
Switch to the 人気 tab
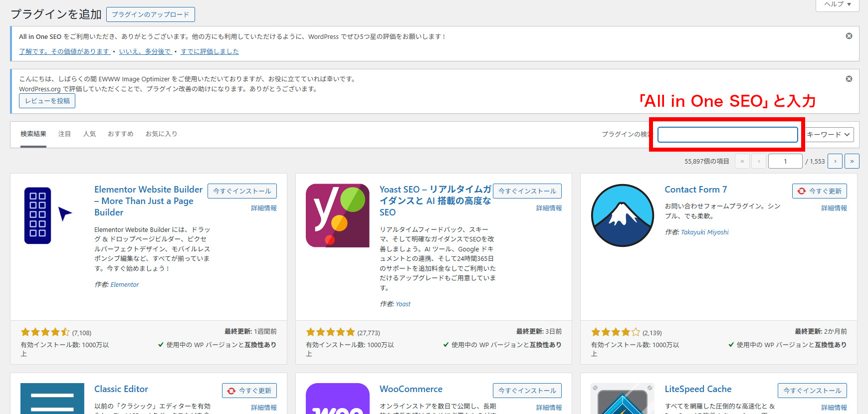point(89,134)
